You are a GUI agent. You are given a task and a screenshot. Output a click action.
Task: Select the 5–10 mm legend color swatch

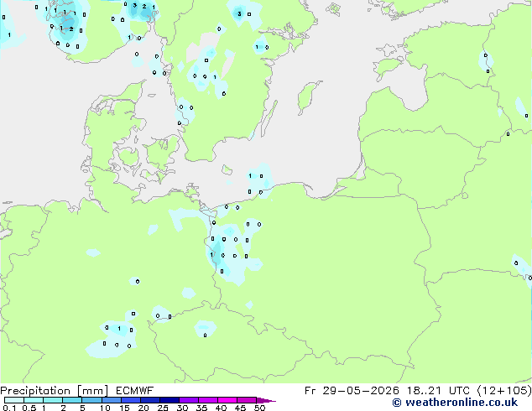tap(91, 400)
